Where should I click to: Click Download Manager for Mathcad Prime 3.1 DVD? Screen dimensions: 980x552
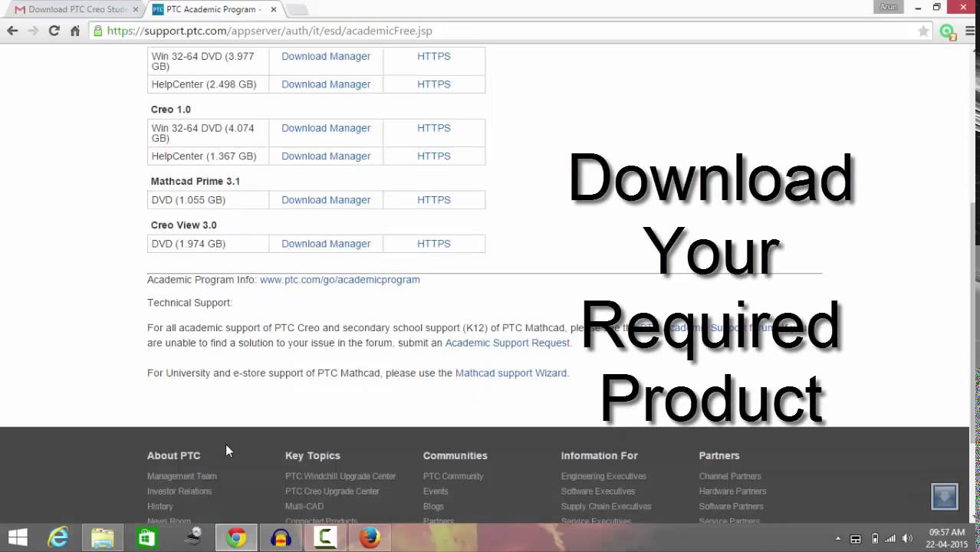click(325, 199)
